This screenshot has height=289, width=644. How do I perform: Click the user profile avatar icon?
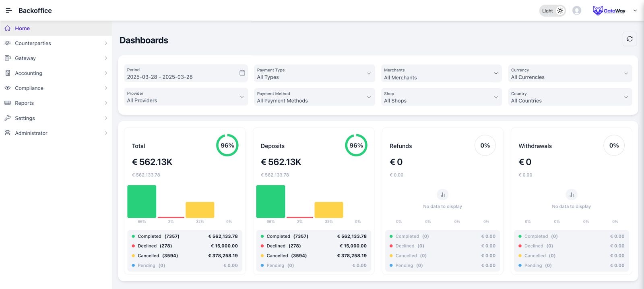tap(576, 10)
